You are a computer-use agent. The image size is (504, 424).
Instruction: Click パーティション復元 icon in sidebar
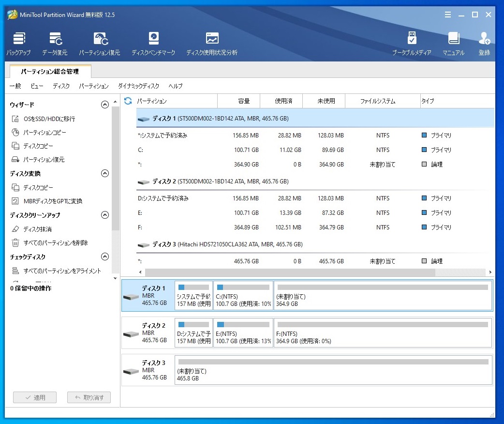point(15,159)
